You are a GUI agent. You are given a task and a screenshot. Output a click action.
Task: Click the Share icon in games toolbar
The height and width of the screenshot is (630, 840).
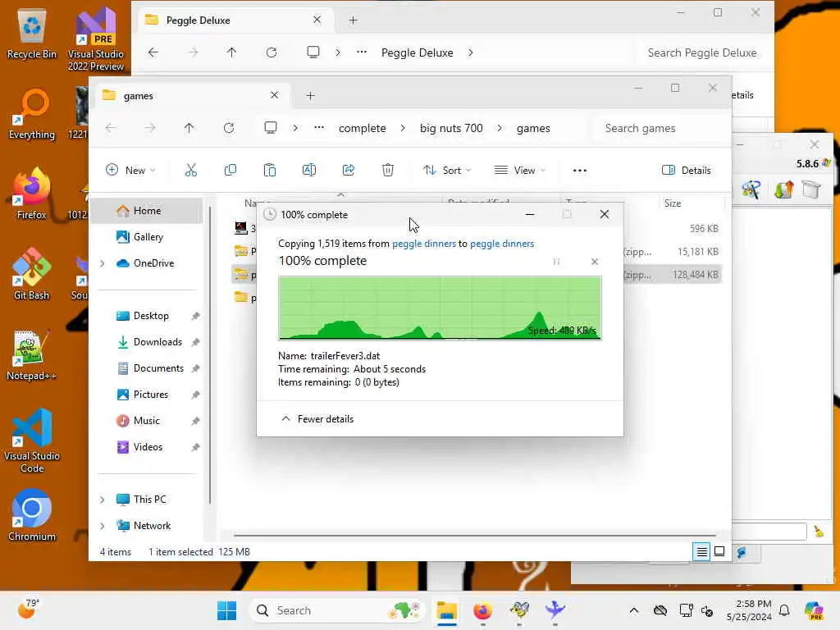348,171
